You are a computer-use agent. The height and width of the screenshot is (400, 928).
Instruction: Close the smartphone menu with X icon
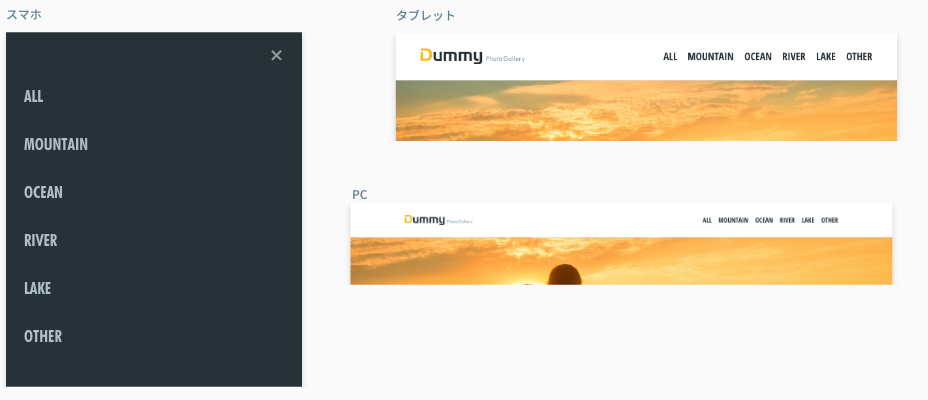[277, 55]
